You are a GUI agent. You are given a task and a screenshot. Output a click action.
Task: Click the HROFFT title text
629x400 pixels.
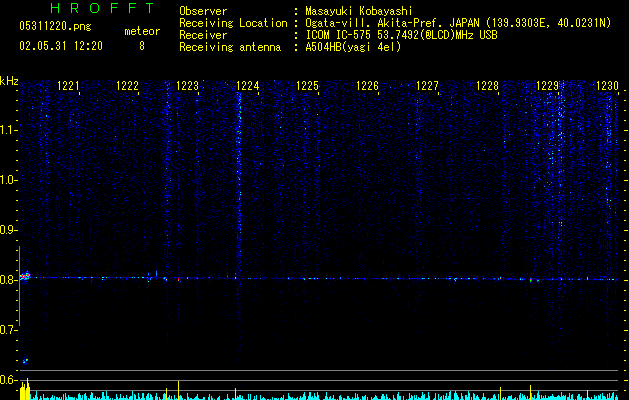point(102,8)
